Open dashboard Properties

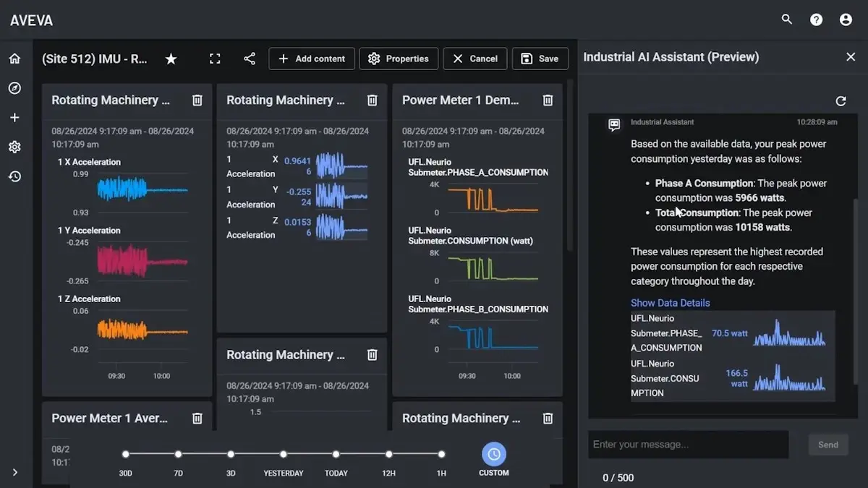(399, 59)
